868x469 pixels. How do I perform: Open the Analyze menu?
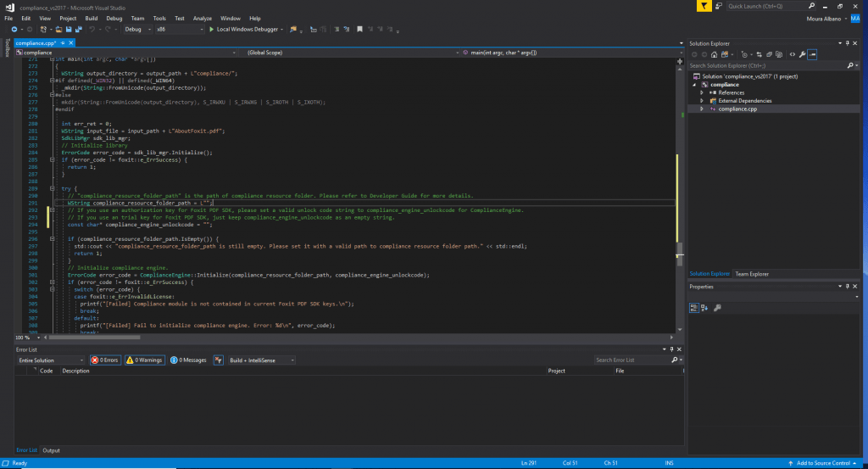coord(202,19)
